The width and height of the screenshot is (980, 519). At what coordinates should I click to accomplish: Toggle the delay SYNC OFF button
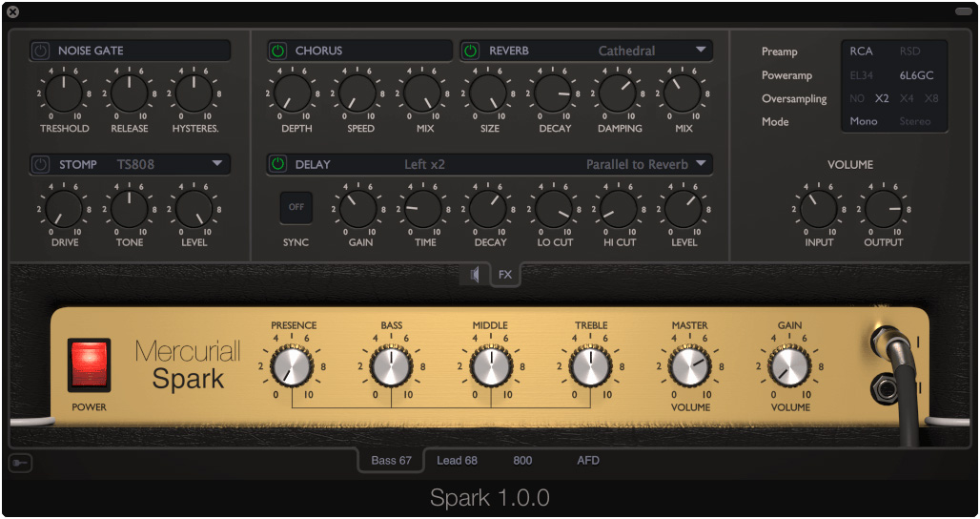pos(296,207)
